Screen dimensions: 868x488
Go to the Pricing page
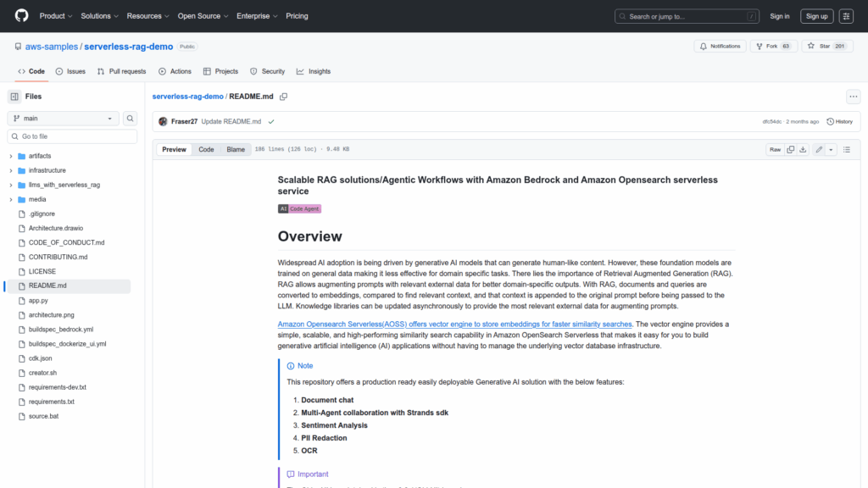[297, 16]
